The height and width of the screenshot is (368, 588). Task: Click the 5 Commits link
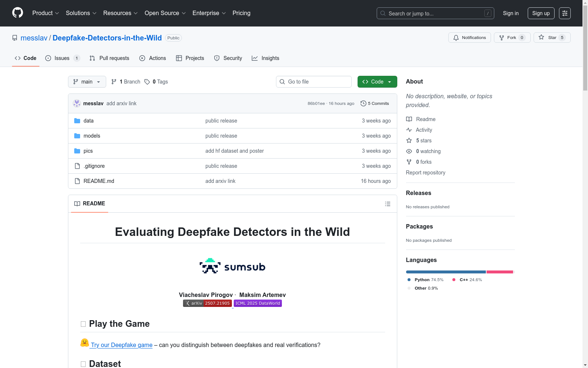[375, 103]
